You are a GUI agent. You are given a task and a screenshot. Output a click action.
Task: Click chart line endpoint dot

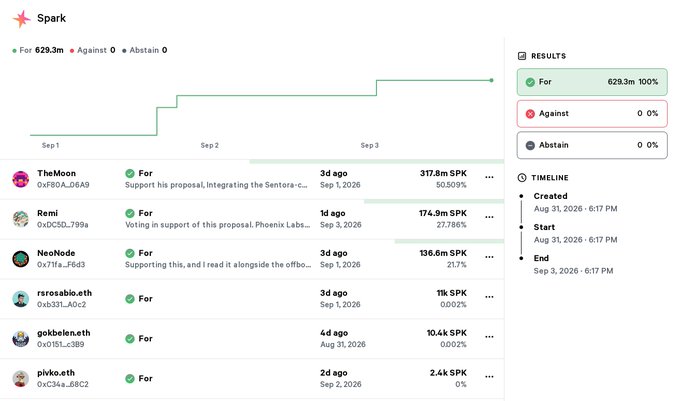(491, 80)
